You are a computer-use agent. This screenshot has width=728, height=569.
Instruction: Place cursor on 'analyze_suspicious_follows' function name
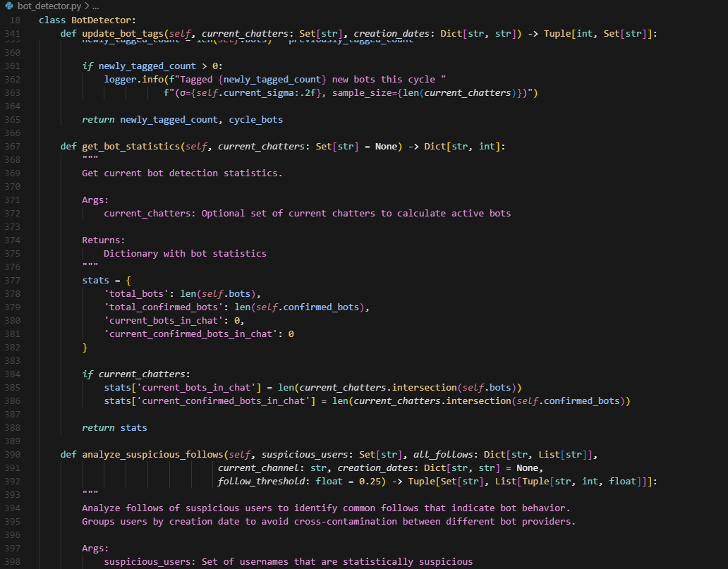pos(153,454)
